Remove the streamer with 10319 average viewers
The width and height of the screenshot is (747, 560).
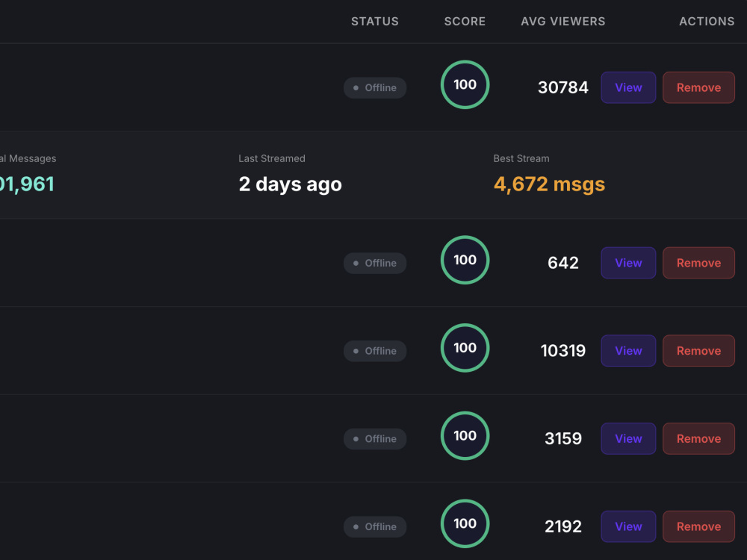(x=698, y=350)
